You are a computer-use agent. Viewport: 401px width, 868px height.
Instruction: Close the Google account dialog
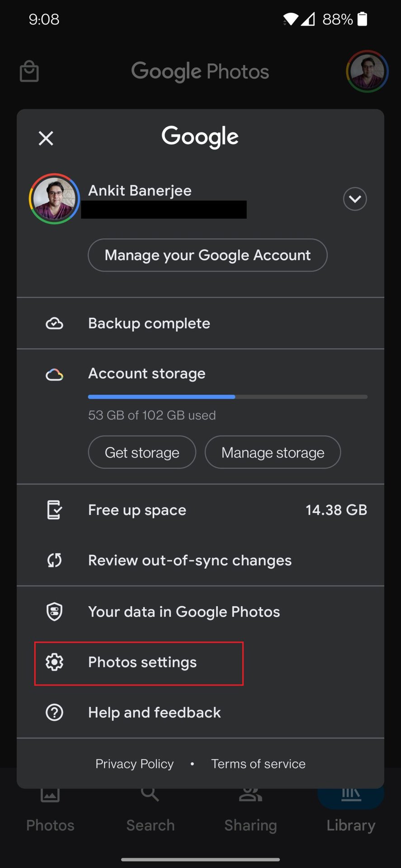[x=46, y=138]
